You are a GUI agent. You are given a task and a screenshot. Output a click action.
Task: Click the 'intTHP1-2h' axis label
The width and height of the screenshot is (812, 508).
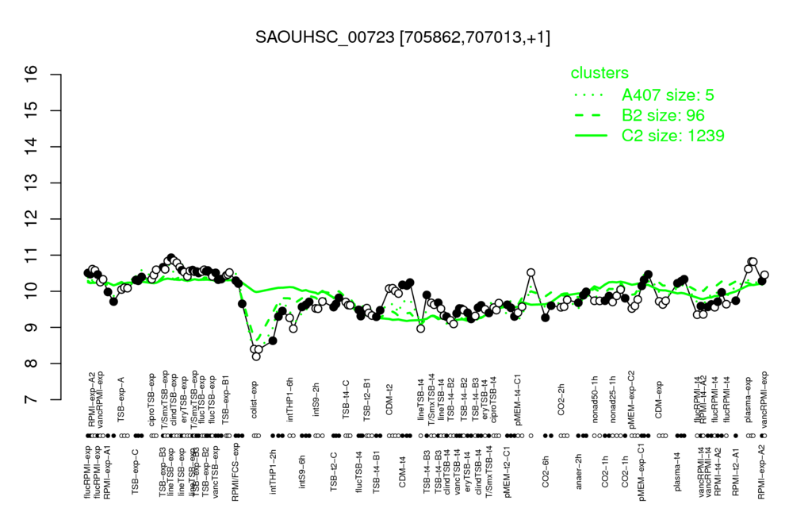pyautogui.click(x=274, y=470)
